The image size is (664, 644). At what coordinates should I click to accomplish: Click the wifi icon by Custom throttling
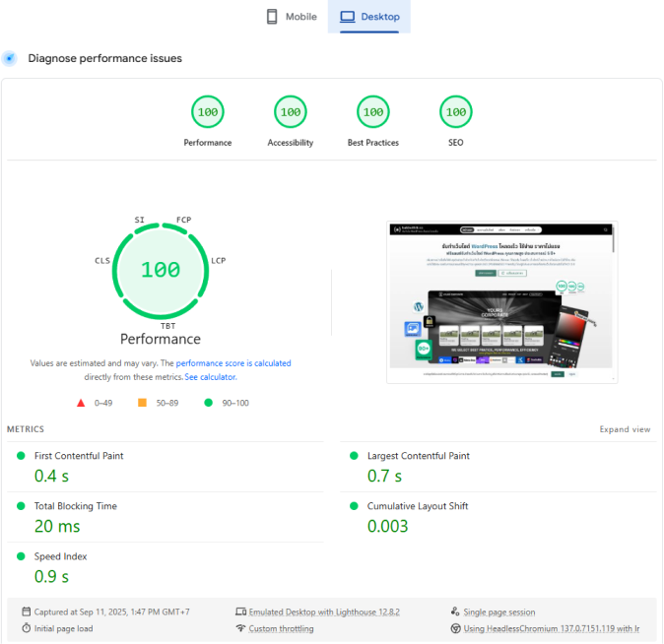click(241, 628)
